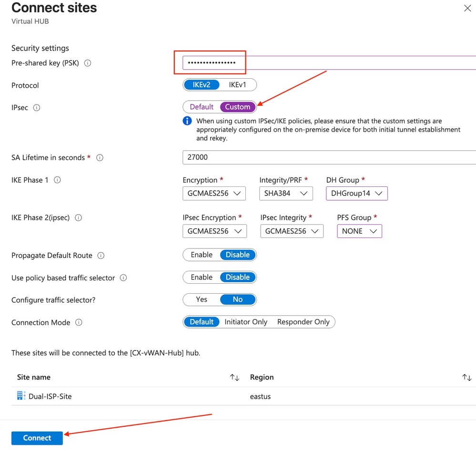Click the Connect button
The image size is (476, 453).
click(x=37, y=438)
